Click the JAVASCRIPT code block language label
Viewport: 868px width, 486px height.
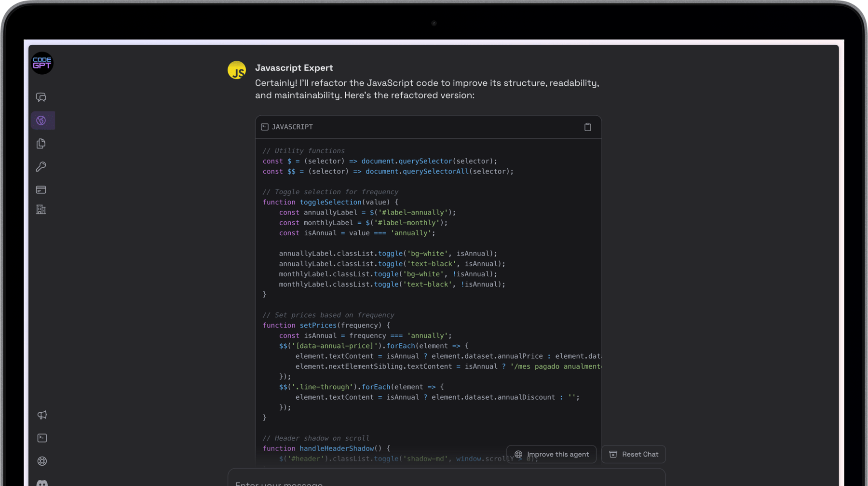pyautogui.click(x=292, y=127)
